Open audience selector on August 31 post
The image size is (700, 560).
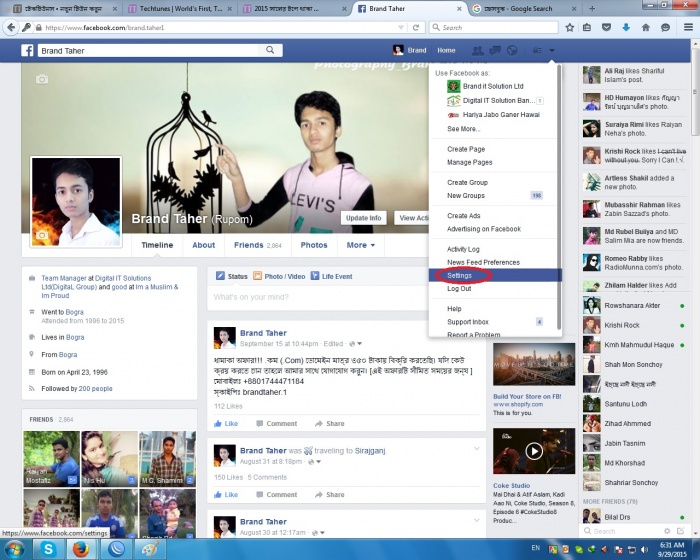[314, 462]
